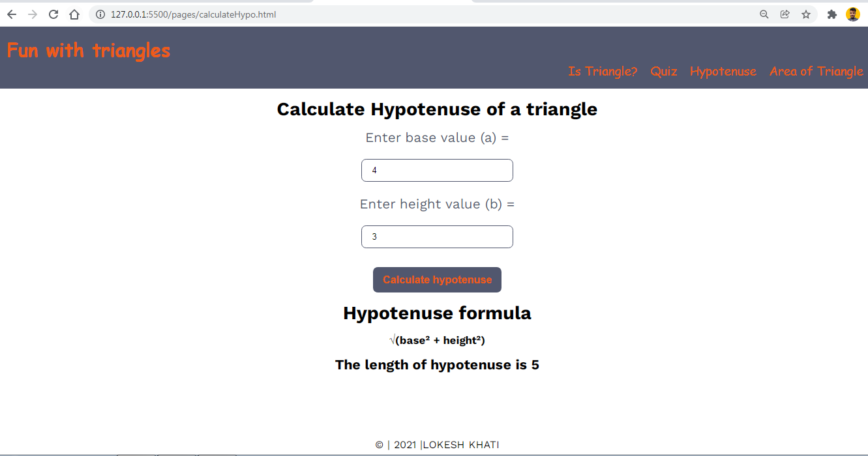
Task: Open the browser home page
Action: click(74, 14)
